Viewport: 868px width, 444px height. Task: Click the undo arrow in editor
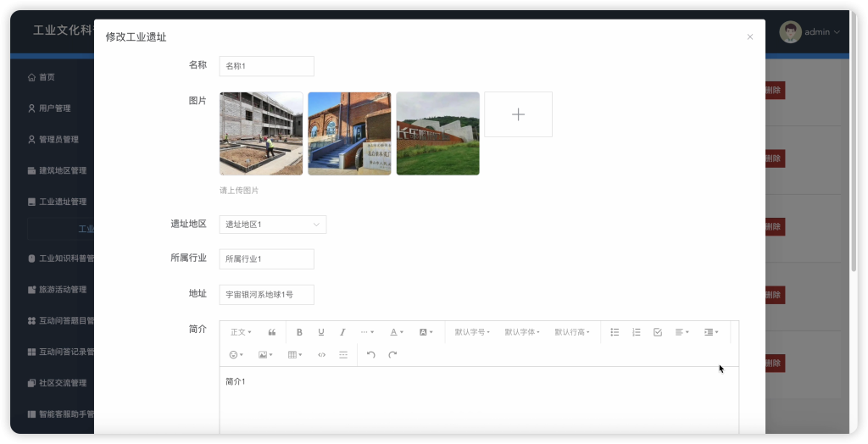[371, 355]
